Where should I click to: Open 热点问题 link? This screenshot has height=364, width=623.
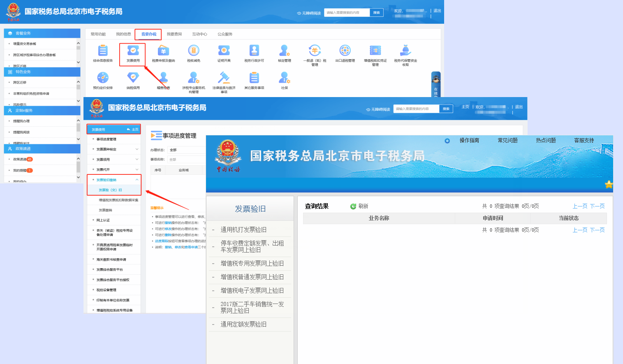pyautogui.click(x=546, y=141)
